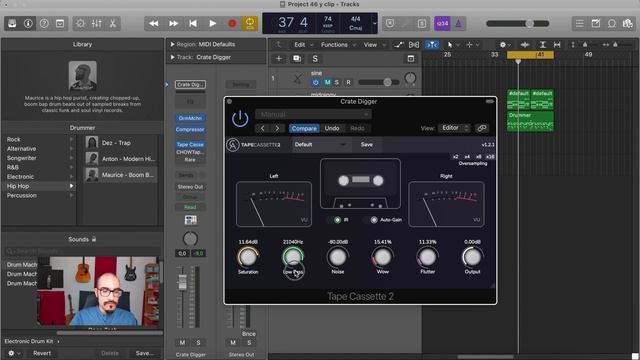The height and width of the screenshot is (360, 640).
Task: Open the Mixer sliders button
Action: click(97, 24)
